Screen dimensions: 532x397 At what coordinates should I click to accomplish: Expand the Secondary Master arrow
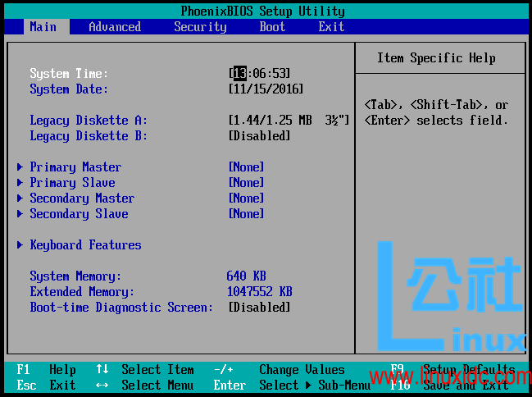point(20,198)
